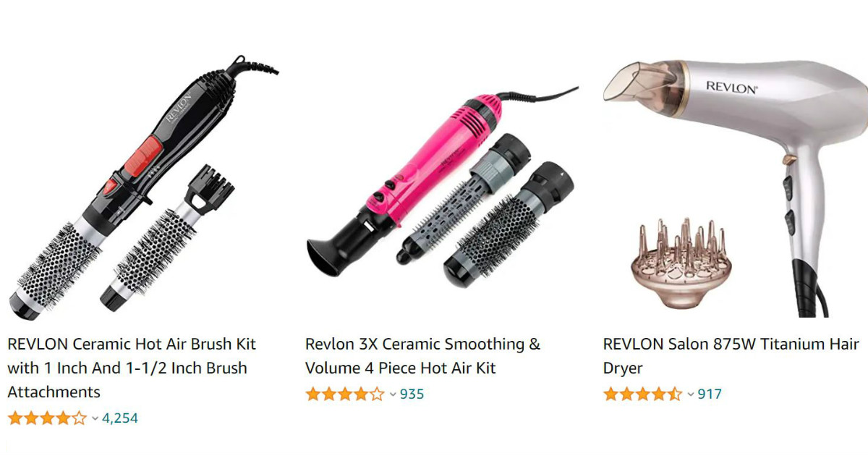This screenshot has width=868, height=456.
Task: Click star rating of Ceramic Hot Air Brush Kit
Action: 47,418
